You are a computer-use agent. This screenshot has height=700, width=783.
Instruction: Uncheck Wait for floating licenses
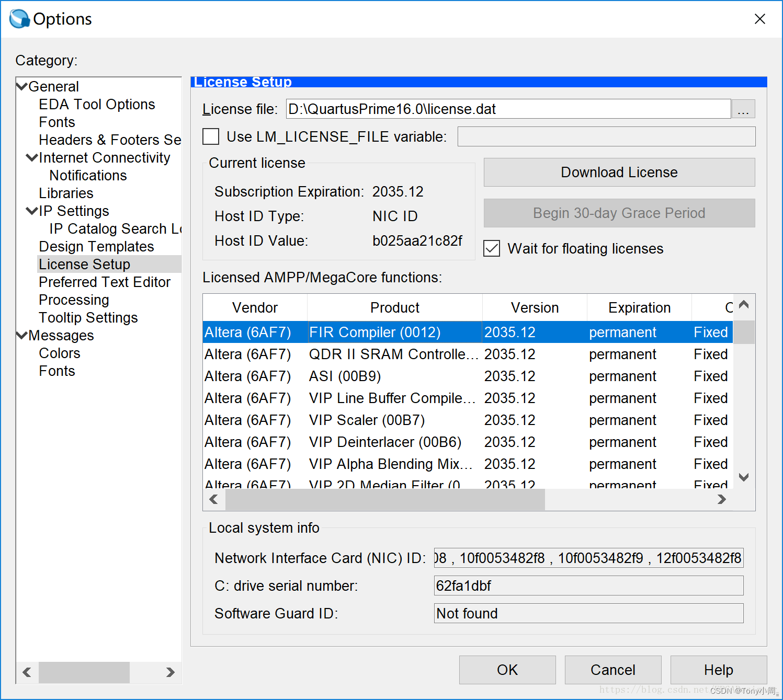click(491, 248)
